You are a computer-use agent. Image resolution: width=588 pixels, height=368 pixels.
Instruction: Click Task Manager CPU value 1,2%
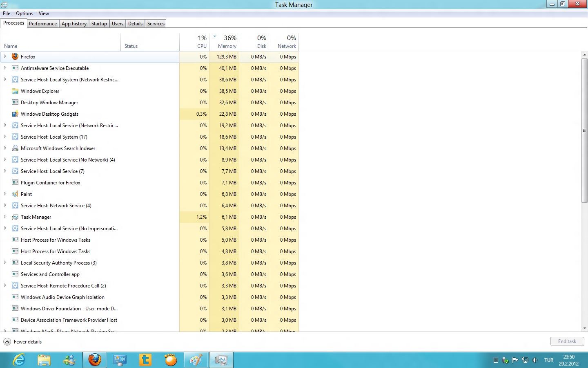(x=201, y=217)
